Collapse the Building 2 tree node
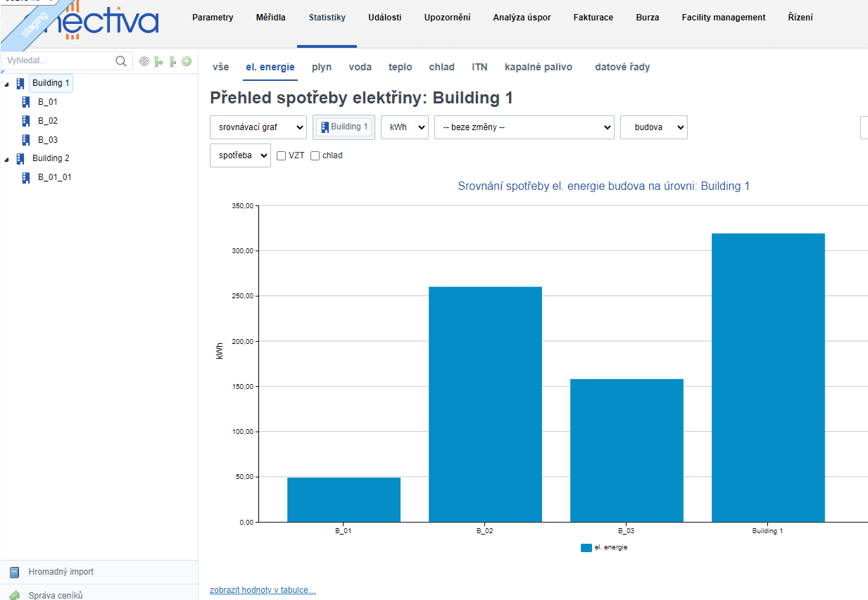This screenshot has height=600, width=868. [x=7, y=159]
